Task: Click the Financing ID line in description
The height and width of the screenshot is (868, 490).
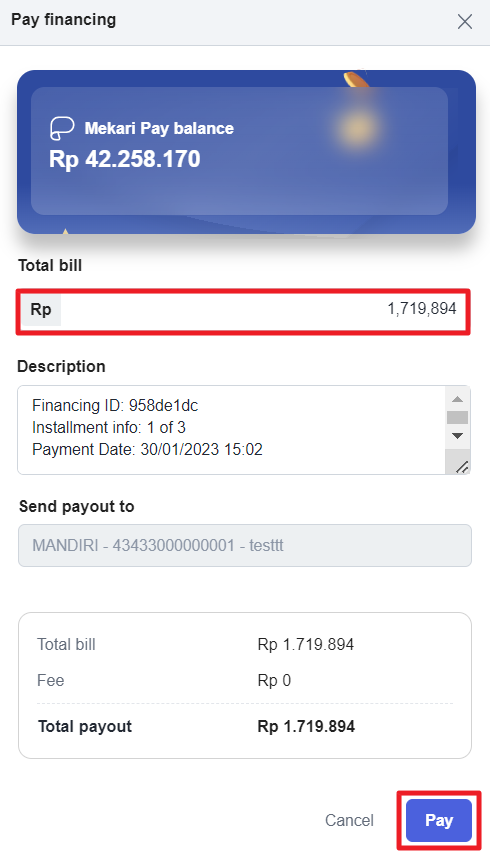Action: tap(115, 406)
